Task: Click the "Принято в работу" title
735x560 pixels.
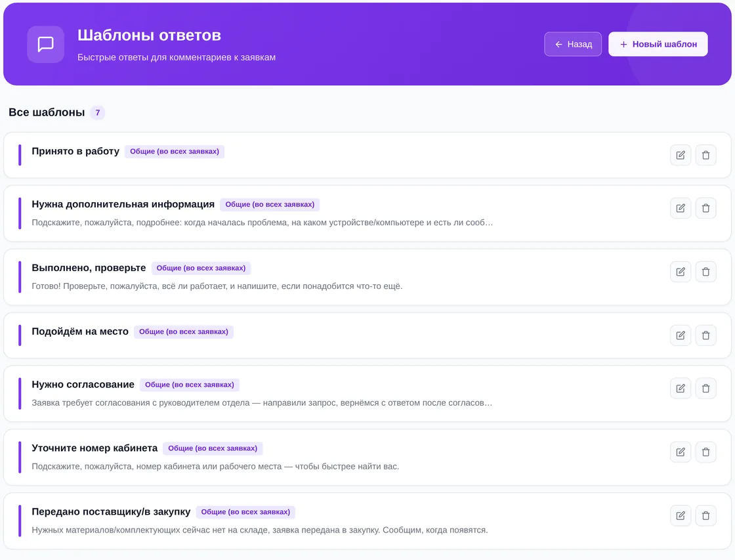Action: click(x=75, y=151)
